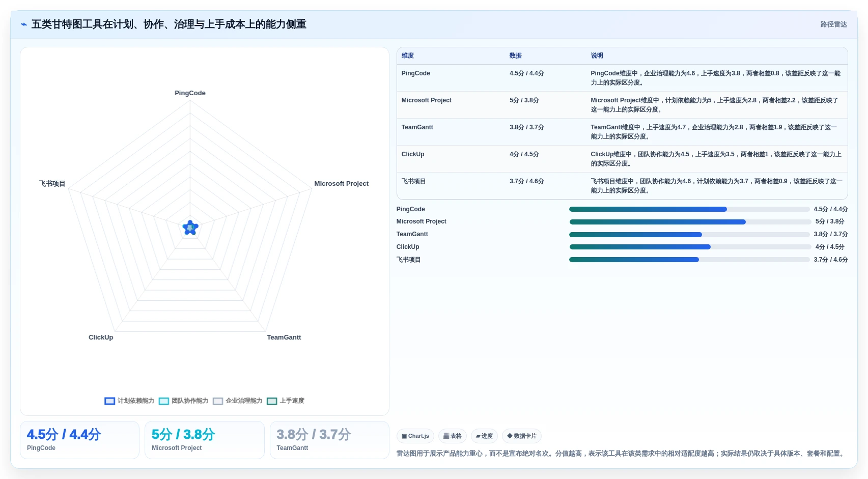868x479 pixels.
Task: Toggle the 团队协作能力 legend swatch
Action: [x=164, y=401]
